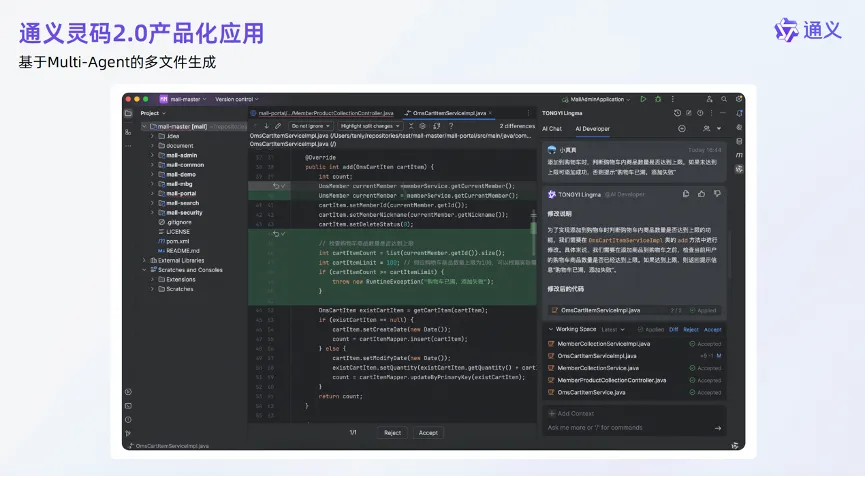
Task: Click the question mark help icon in the diff toolbar
Action: (x=451, y=126)
